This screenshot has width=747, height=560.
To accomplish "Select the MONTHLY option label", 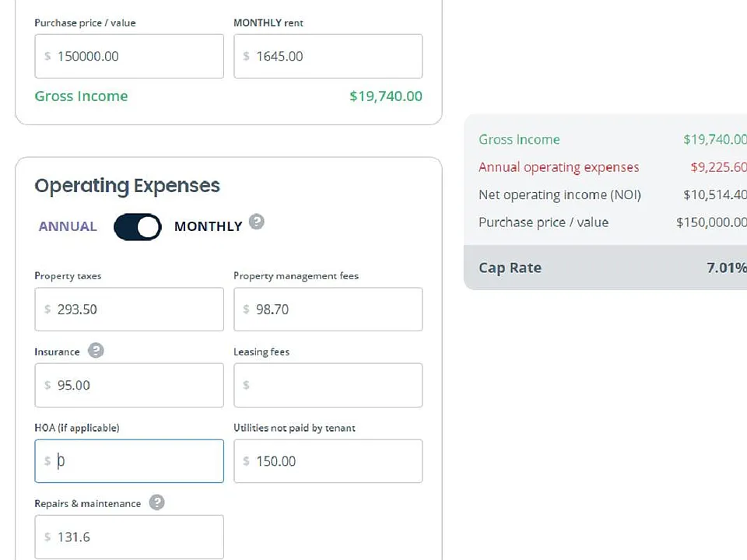I will point(209,226).
